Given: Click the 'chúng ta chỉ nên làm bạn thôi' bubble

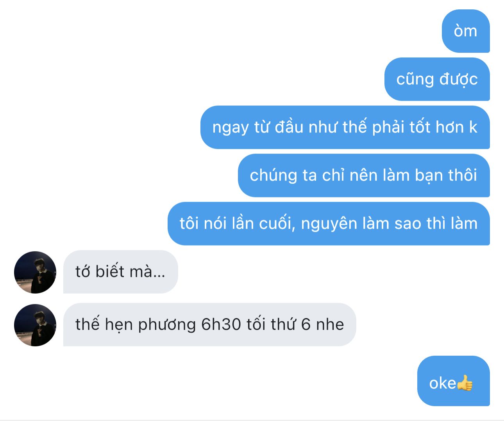Looking at the screenshot, I should coord(364,175).
